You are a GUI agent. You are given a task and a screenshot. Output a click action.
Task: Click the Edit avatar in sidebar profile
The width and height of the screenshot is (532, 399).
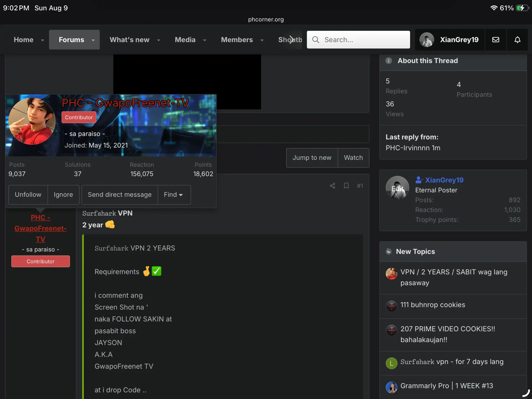coord(397,188)
